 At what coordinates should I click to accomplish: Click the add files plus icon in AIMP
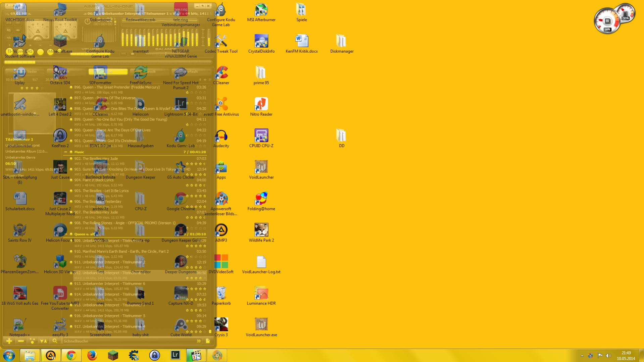pyautogui.click(x=9, y=341)
